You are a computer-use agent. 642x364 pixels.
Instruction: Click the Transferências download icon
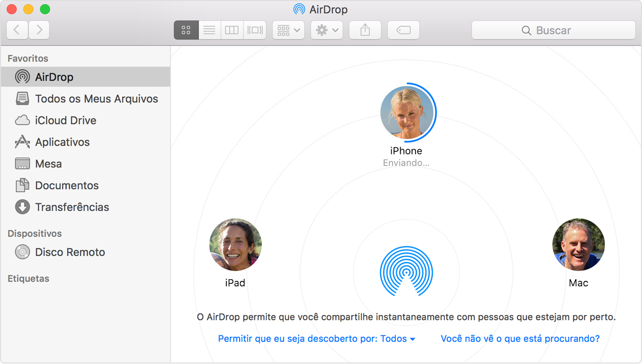click(x=22, y=207)
